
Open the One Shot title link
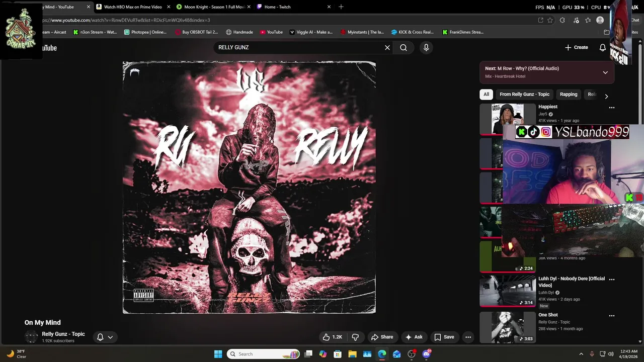pos(548,315)
